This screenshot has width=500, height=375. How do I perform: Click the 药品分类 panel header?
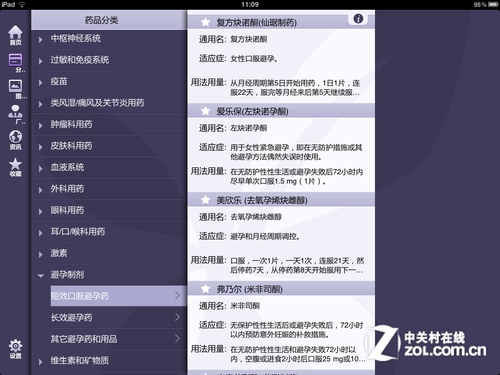109,20
